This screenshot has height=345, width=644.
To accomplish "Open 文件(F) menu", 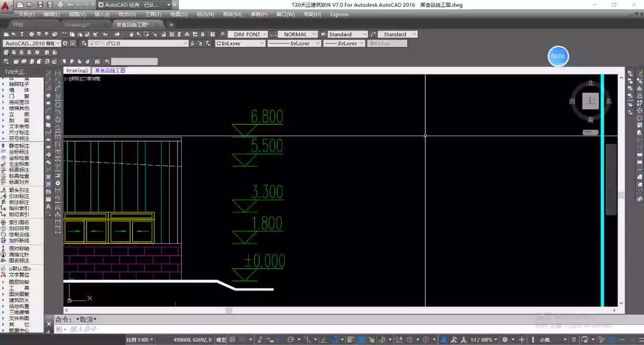I will click(x=26, y=15).
